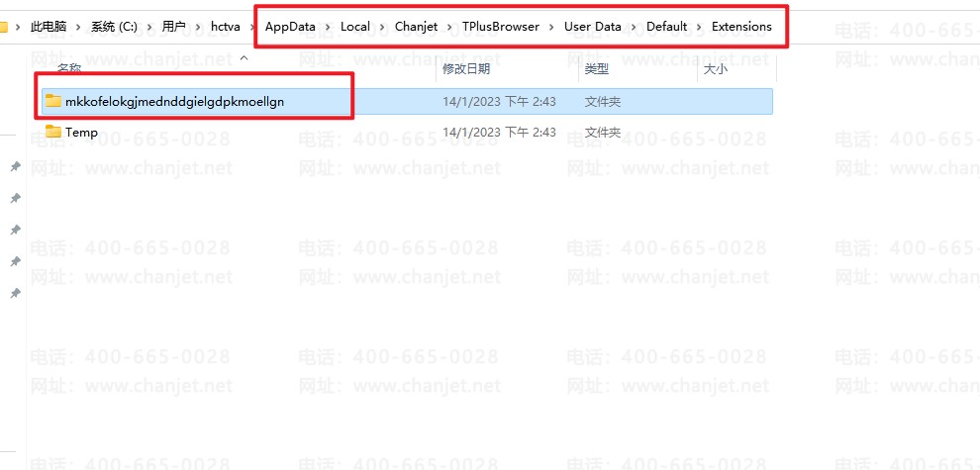The width and height of the screenshot is (980, 470).
Task: Sort files by 名称 column header
Action: (69, 69)
